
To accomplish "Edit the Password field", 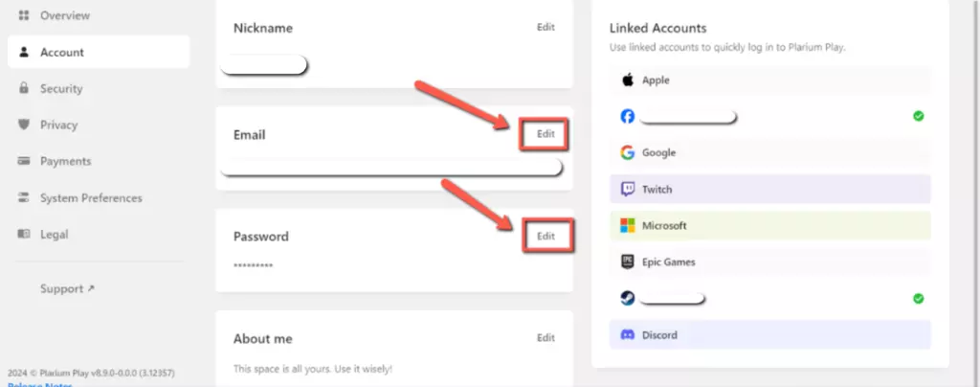I will 546,236.
